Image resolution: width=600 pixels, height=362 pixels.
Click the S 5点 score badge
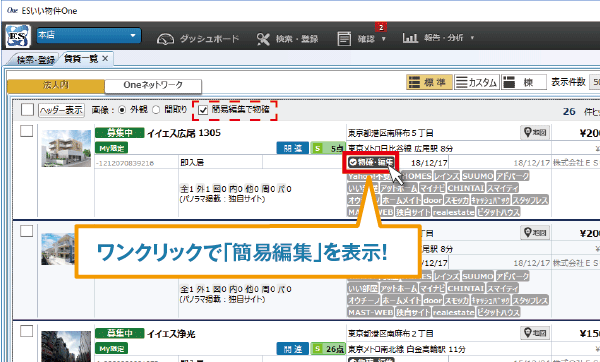tap(328, 148)
